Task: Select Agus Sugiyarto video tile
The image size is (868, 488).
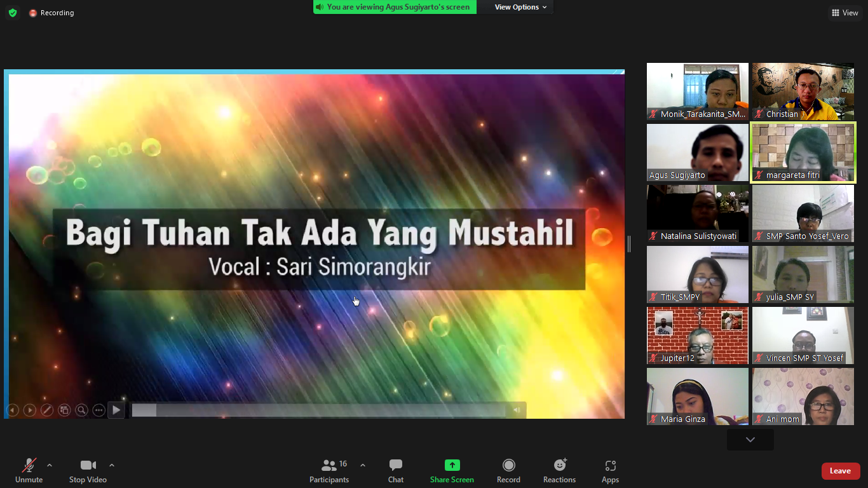Action: coord(698,152)
